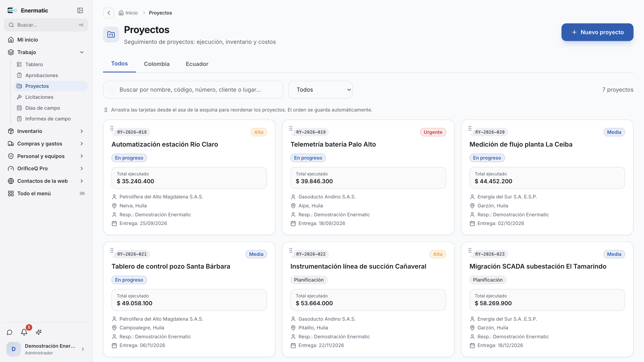Open Todo el menú
Screen dimensions: 644x362
pyautogui.click(x=46, y=193)
